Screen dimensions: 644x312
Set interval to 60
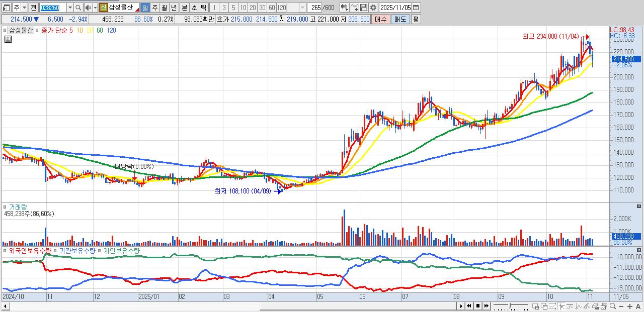[x=272, y=8]
